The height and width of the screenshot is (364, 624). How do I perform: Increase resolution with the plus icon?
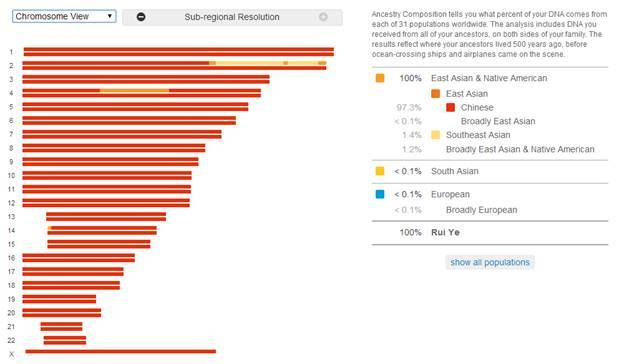[x=323, y=17]
